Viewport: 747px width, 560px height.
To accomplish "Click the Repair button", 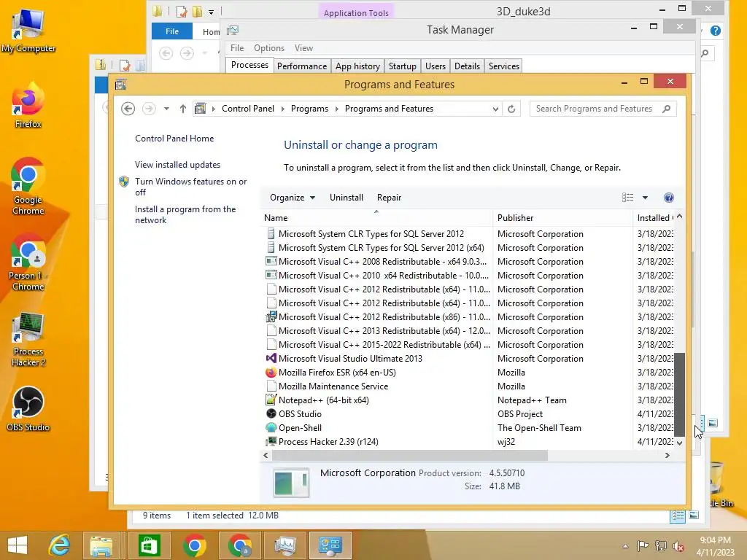I will click(x=390, y=198).
